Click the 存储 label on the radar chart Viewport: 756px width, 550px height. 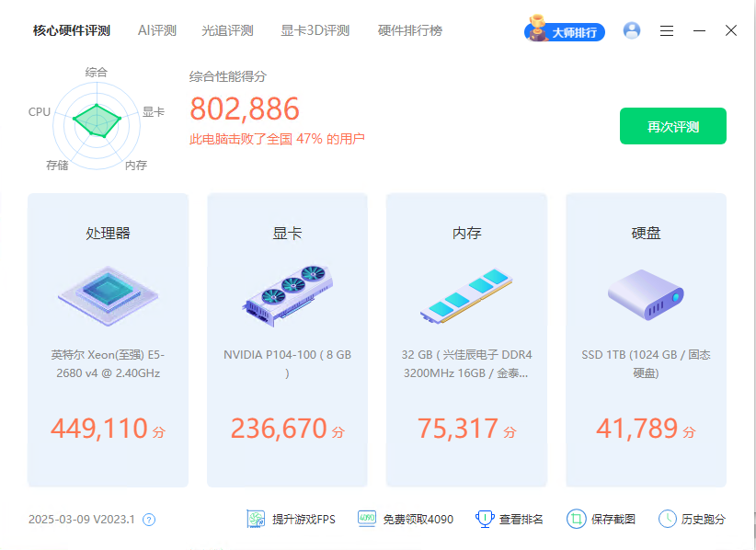57,166
